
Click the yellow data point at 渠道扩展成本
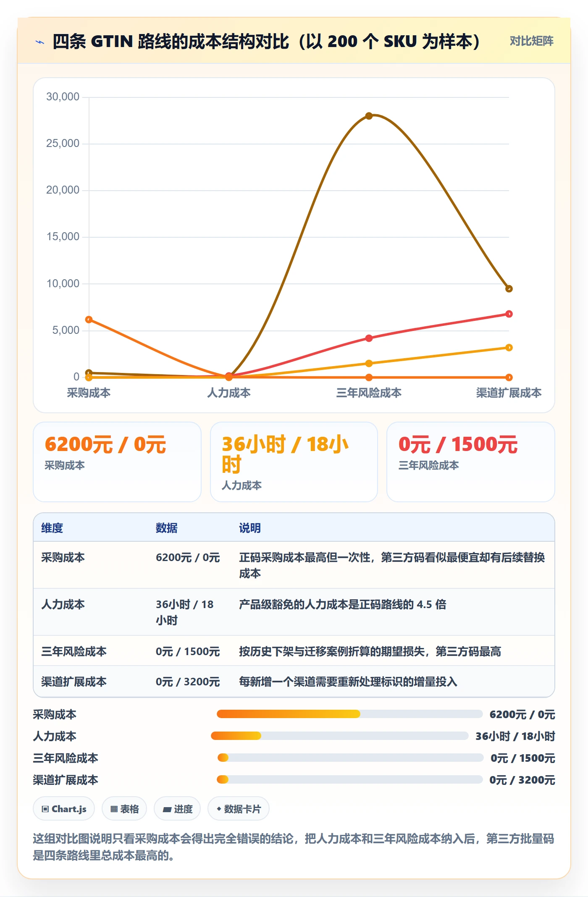[509, 348]
